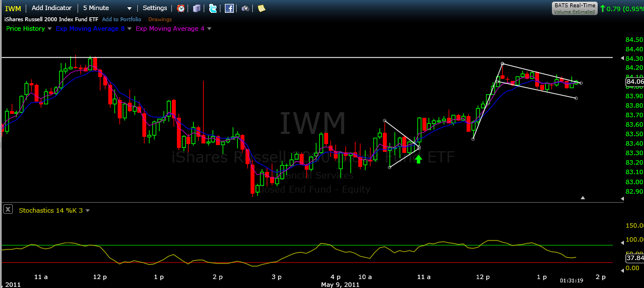Open Stochastics 14 %K 3 dropdown
The height and width of the screenshot is (288, 644).
coord(87,211)
